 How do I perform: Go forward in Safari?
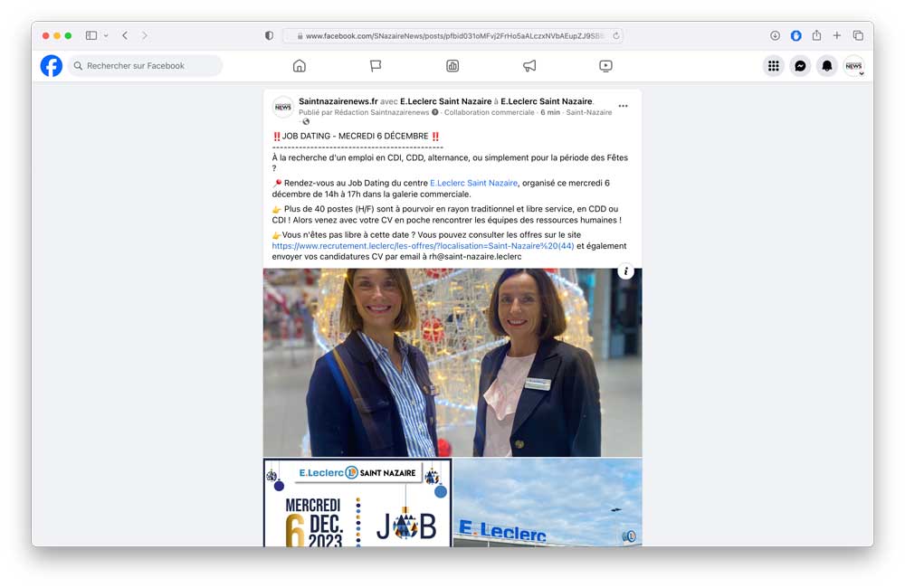coord(144,36)
